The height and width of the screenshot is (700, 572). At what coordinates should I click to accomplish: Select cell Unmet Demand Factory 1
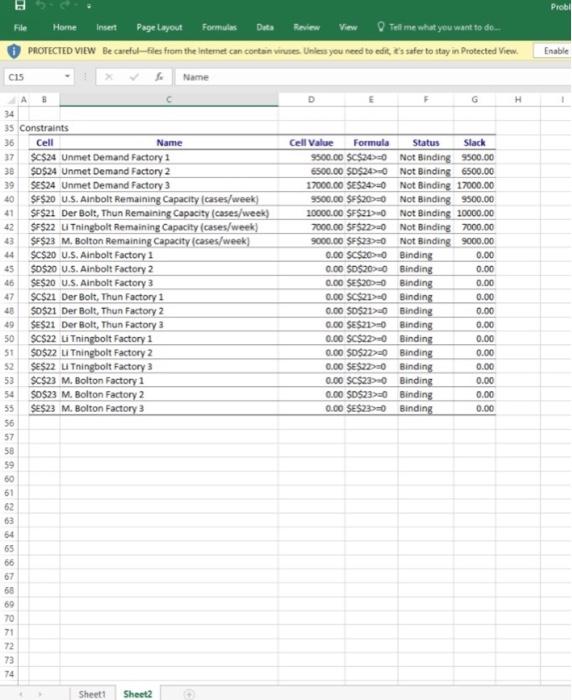[x=169, y=157]
